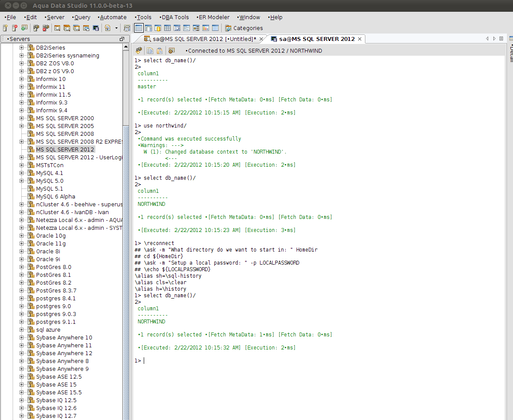Select MS SQL SERVER 2008 in the tree

[x=65, y=134]
